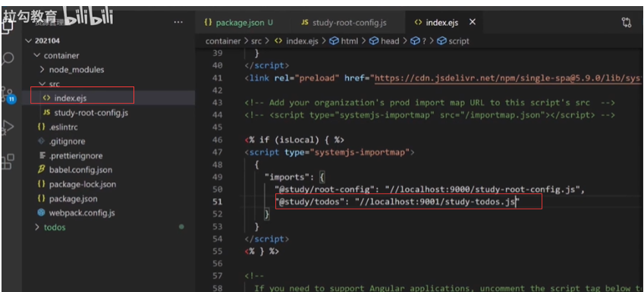The image size is (644, 292).
Task: Click the "imports" key on line 49
Action: pyautogui.click(x=287, y=177)
